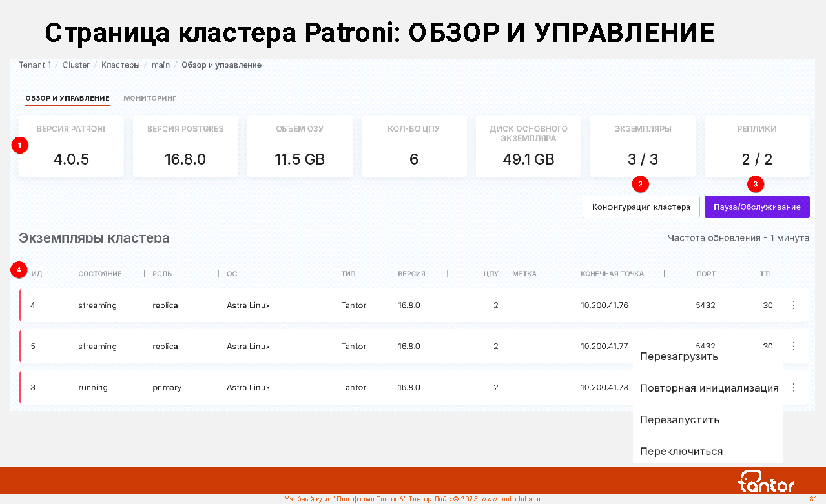Open the three-dot menu for instance 5
This screenshot has height=504, width=826.
[794, 347]
